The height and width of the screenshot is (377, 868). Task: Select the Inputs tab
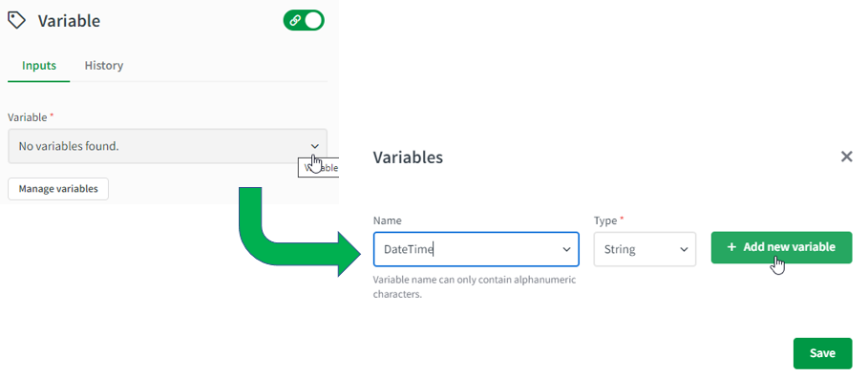point(39,65)
